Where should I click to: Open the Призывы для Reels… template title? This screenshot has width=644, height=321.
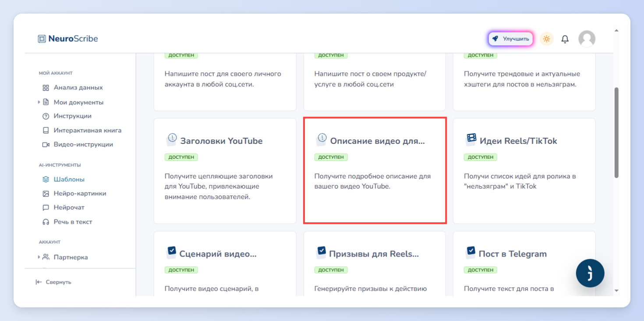coord(374,254)
